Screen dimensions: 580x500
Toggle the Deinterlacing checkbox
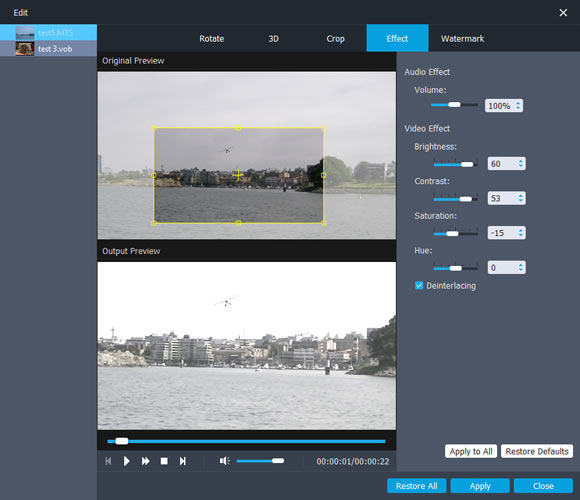pyautogui.click(x=419, y=286)
